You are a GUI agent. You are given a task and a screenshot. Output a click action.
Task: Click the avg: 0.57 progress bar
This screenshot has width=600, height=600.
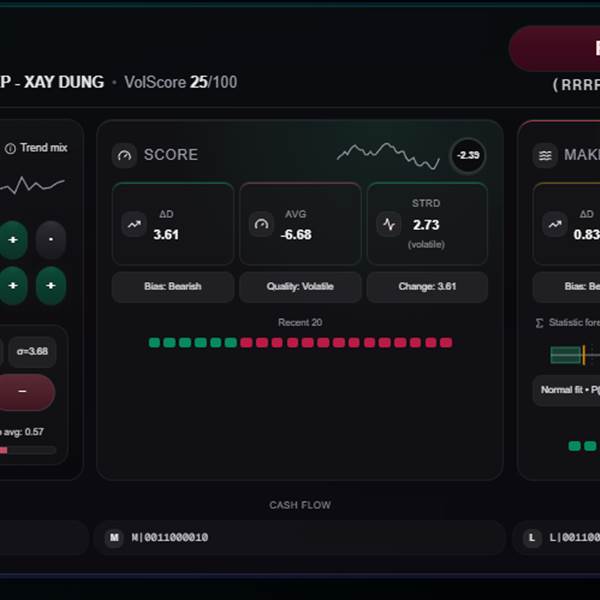coord(28,450)
